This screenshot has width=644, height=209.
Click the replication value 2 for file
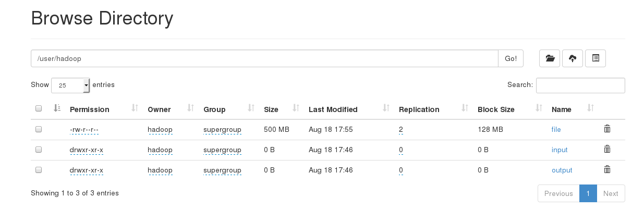[x=401, y=129]
